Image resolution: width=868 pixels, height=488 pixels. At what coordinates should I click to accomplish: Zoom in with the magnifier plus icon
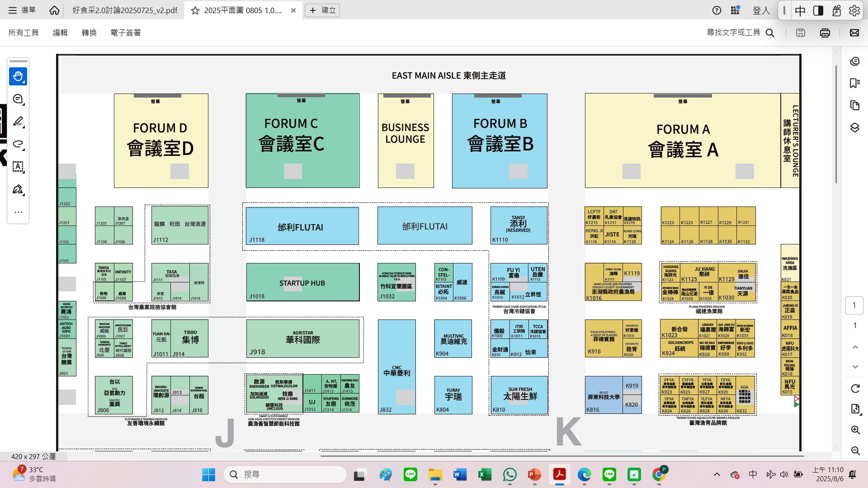[x=855, y=430]
